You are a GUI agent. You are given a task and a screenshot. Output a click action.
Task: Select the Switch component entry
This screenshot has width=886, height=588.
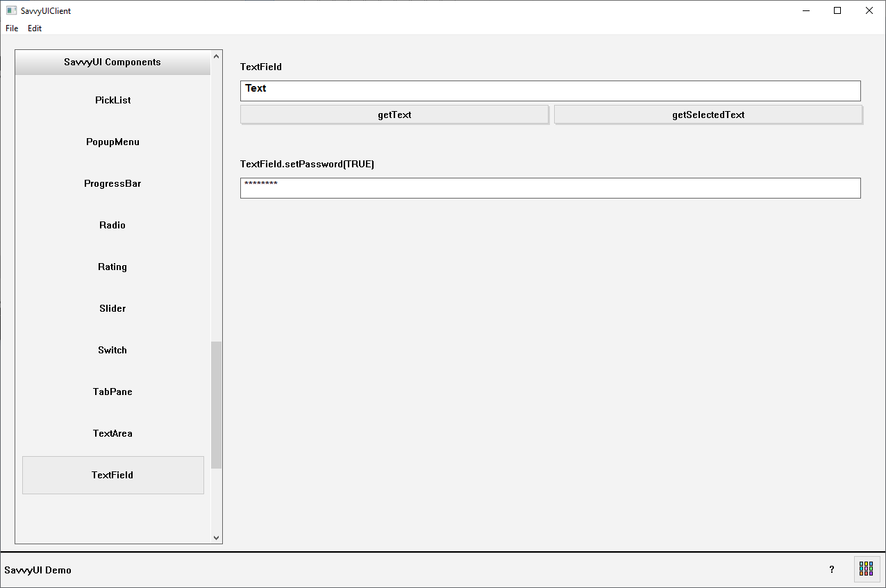coord(112,351)
